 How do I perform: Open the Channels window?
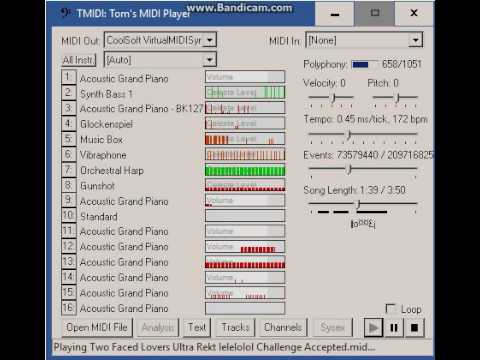pyautogui.click(x=283, y=328)
